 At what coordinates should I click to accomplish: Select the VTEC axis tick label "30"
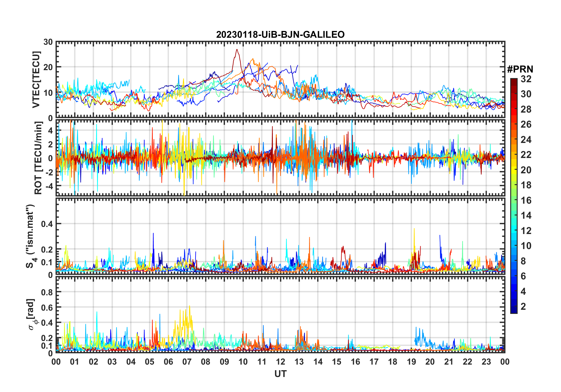tap(48, 42)
